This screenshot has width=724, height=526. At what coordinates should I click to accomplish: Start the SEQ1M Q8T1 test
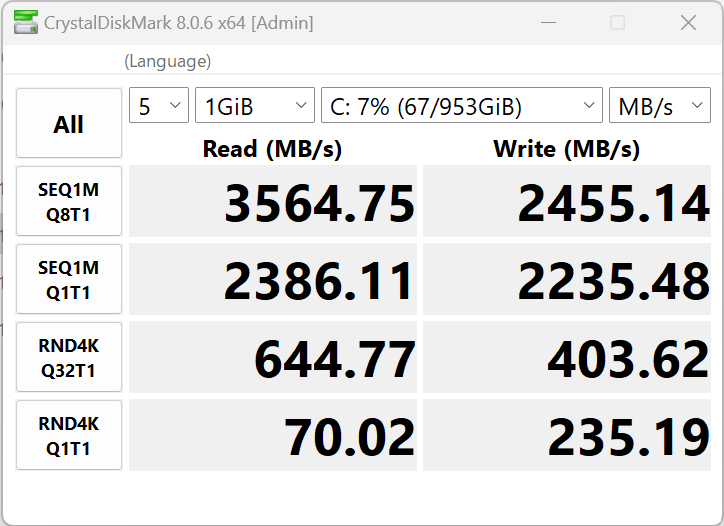point(69,201)
